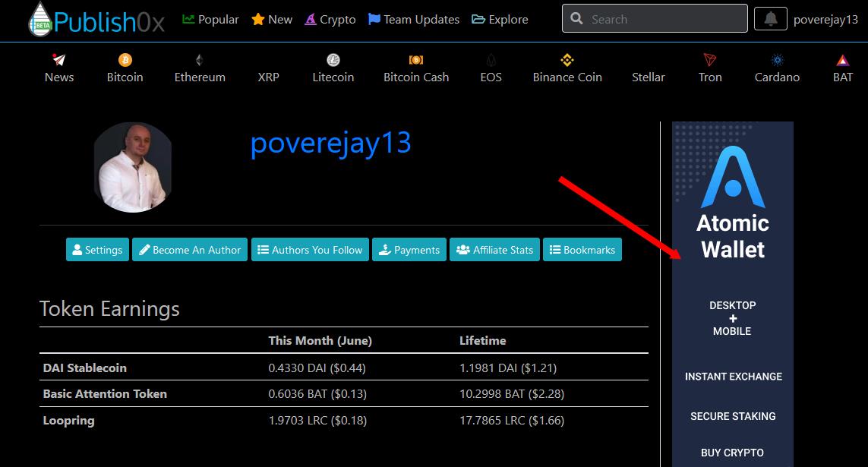Select the Binance Coin icon
Image resolution: width=868 pixels, height=467 pixels.
pos(567,60)
